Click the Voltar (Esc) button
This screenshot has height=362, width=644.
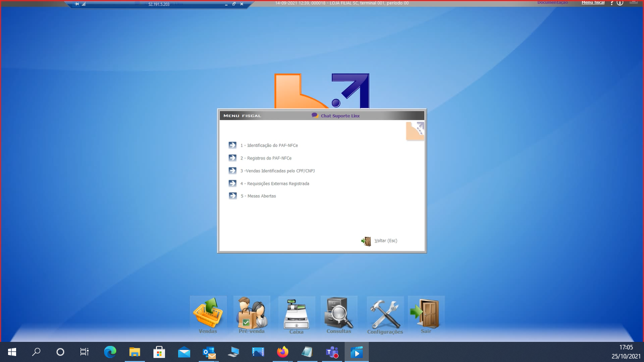click(380, 241)
